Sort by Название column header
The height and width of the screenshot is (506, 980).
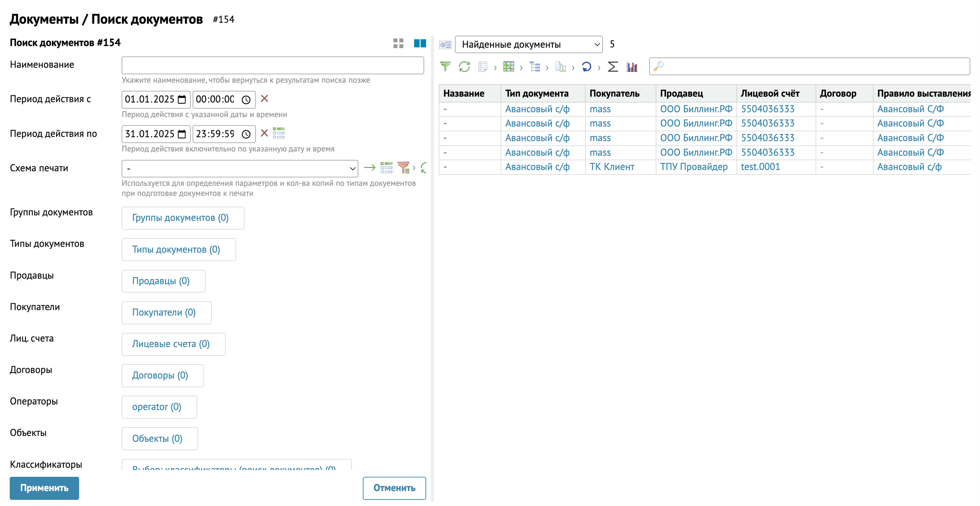[470, 93]
